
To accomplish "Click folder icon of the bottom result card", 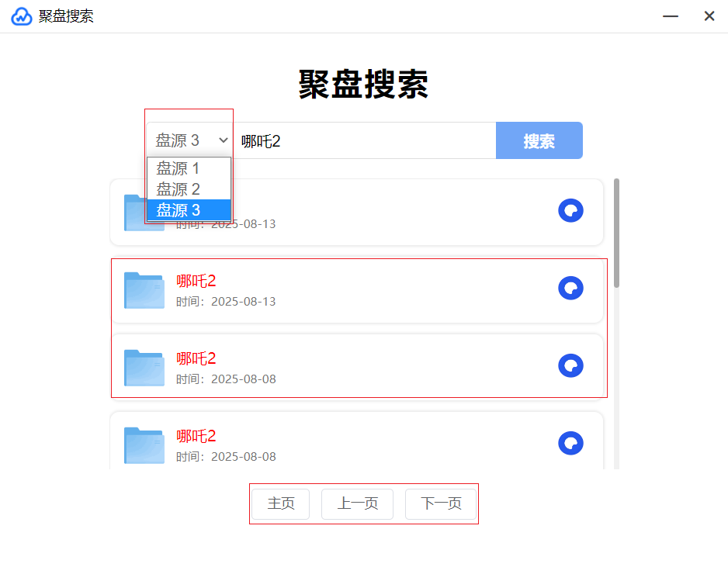I will [x=144, y=445].
